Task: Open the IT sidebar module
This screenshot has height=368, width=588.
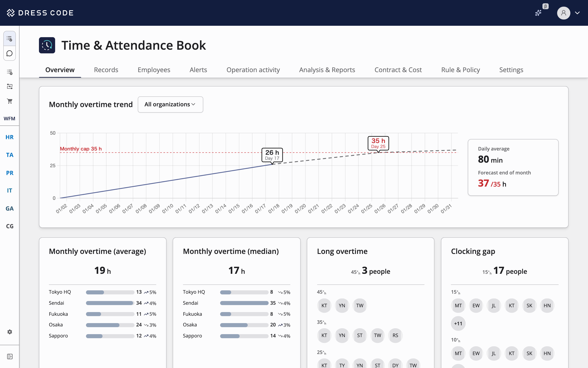Action: (10, 191)
